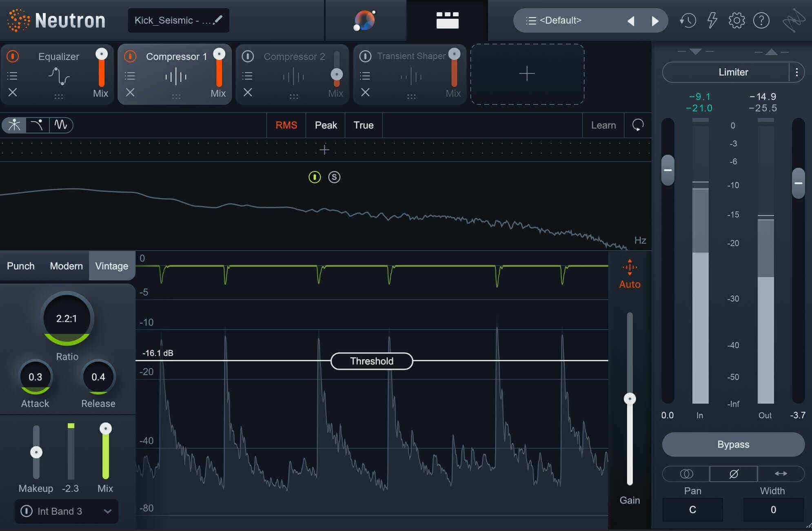Select the Vintage compressor mode tab
The image size is (812, 531).
(112, 266)
